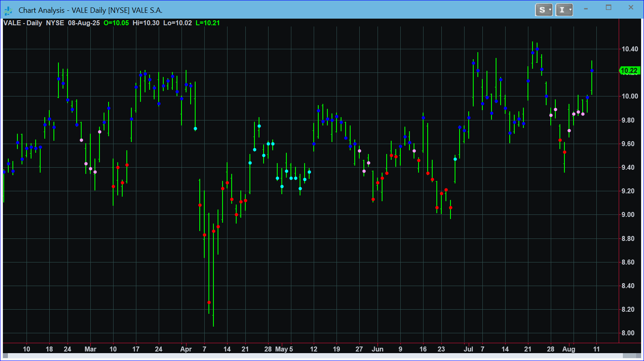
Task: Click the Chart Analysis app icon in title bar
Action: point(8,10)
